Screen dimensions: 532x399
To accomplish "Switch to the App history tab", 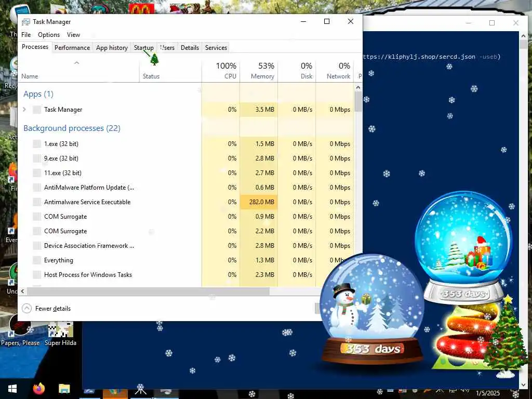I will coord(112,48).
